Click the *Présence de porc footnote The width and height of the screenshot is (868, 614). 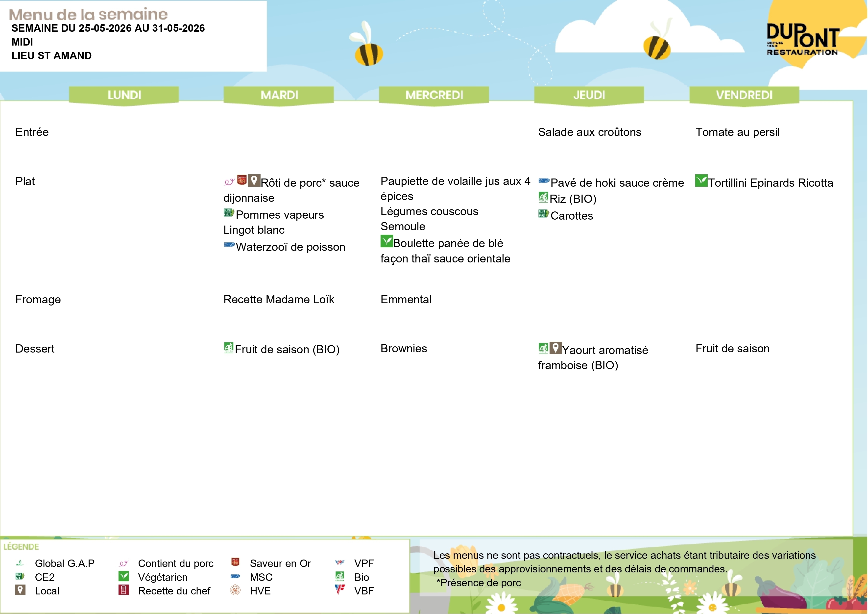point(479,583)
